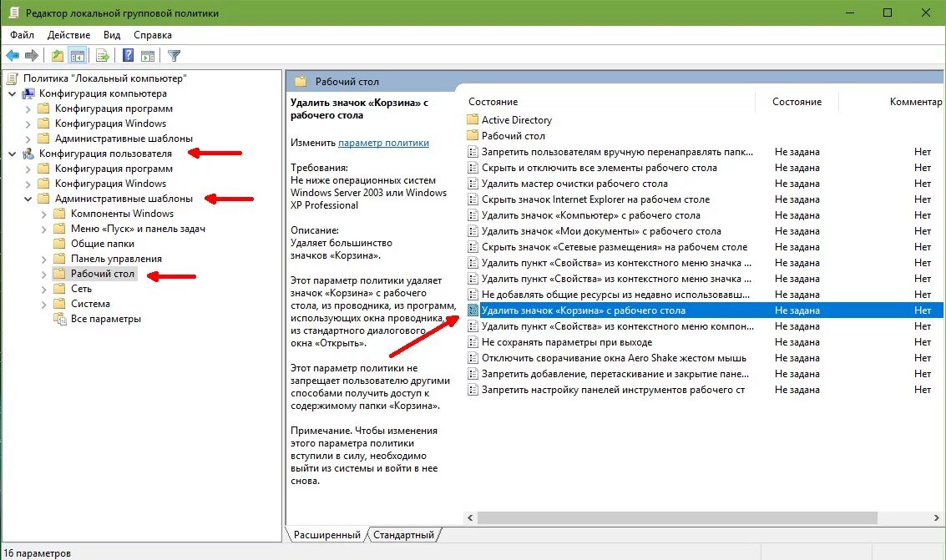946x560 pixels.
Task: Select Скрыть значок «Сетевые размещения» policy
Action: (615, 247)
